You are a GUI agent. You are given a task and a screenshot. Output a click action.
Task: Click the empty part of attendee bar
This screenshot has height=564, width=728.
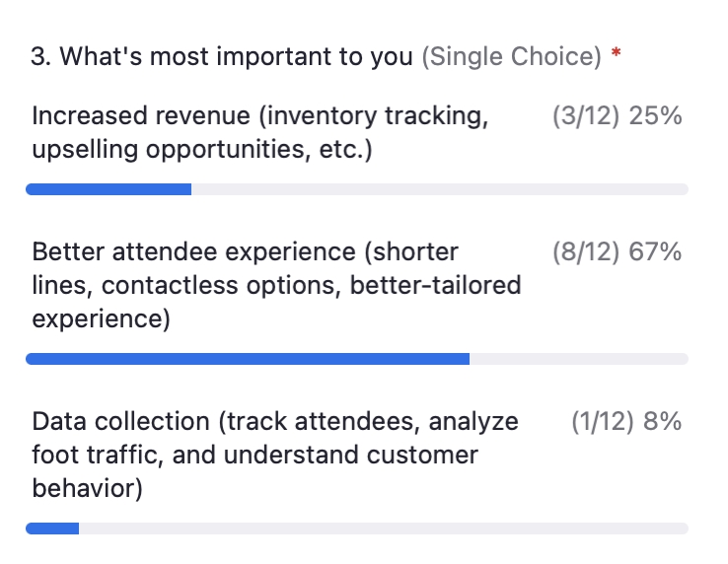pyautogui.click(x=578, y=359)
